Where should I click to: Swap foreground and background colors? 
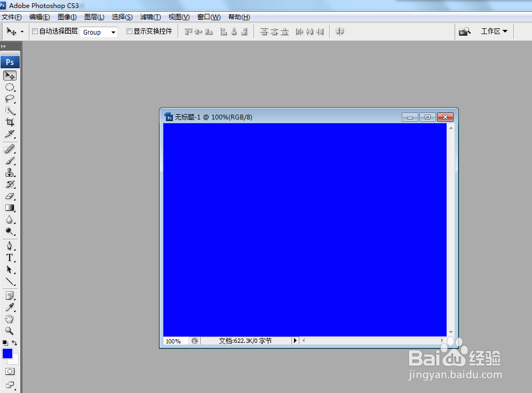tap(14, 343)
